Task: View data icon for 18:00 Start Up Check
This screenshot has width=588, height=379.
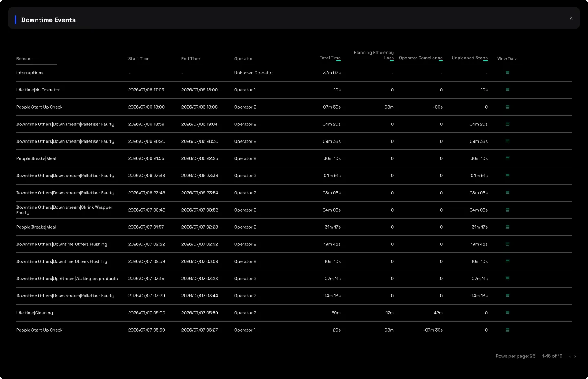Action: [x=508, y=107]
